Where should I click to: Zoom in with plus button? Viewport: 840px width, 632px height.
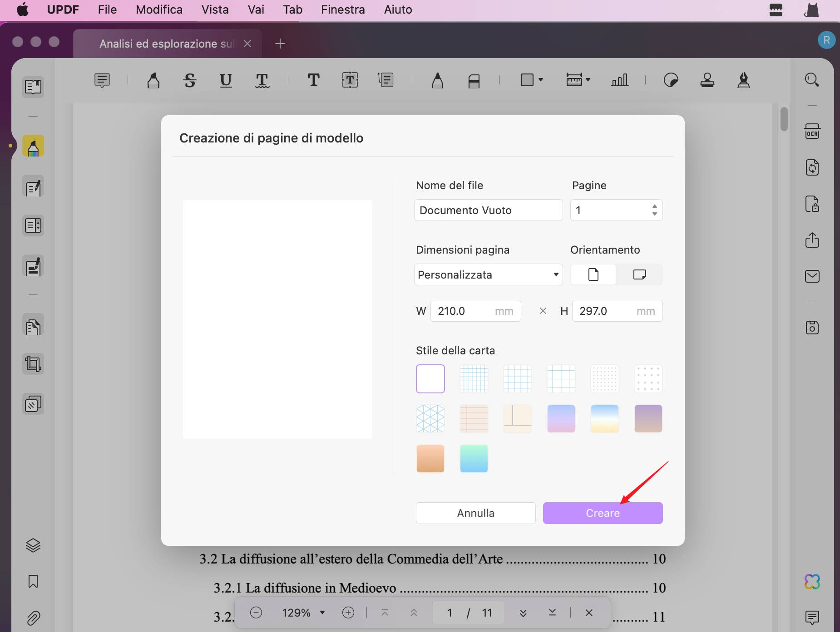point(348,612)
